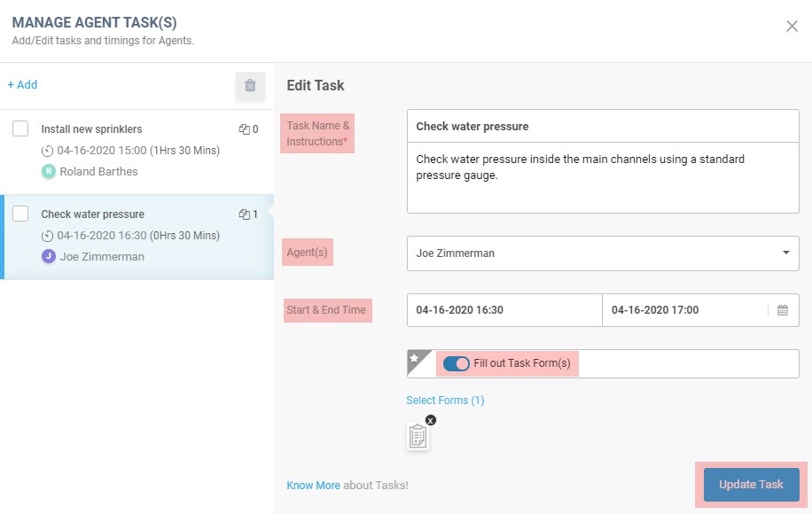
Task: Open the calendar picker icon
Action: pos(783,310)
